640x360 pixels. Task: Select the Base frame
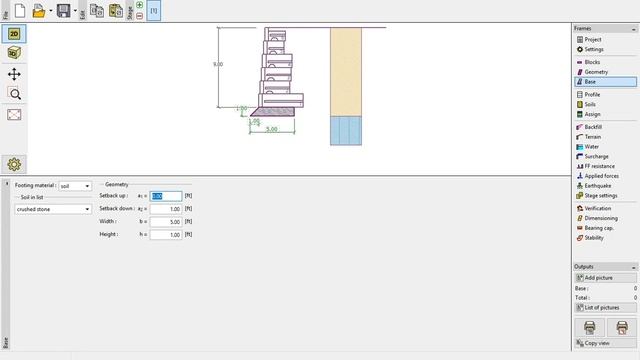coord(605,82)
